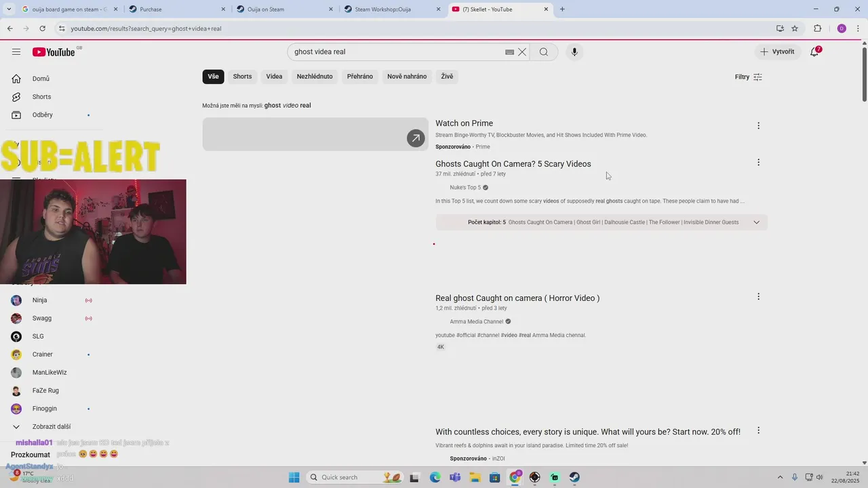This screenshot has width=868, height=488.
Task: Switch to the Purchase browser tab
Action: point(176,9)
